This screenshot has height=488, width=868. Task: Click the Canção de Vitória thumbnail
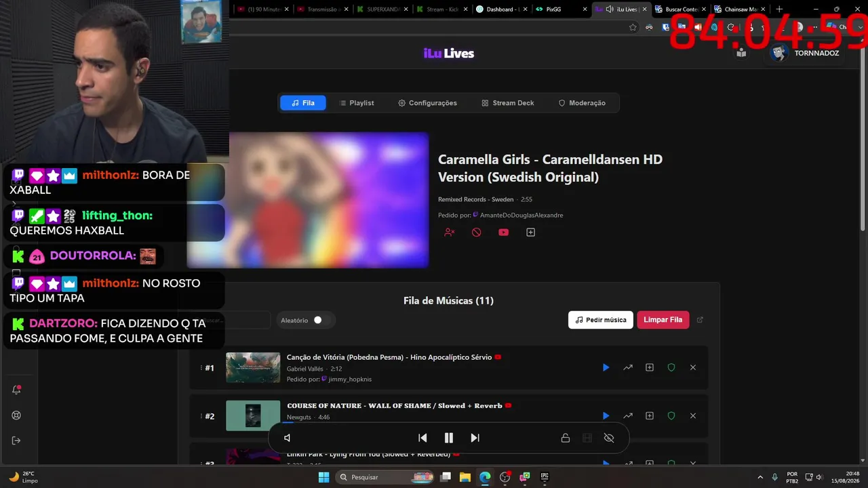tap(253, 367)
